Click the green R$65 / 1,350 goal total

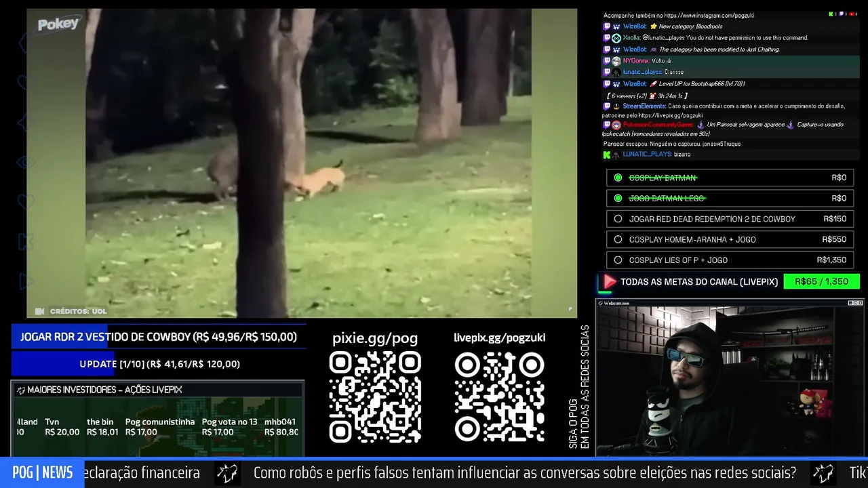(x=821, y=282)
